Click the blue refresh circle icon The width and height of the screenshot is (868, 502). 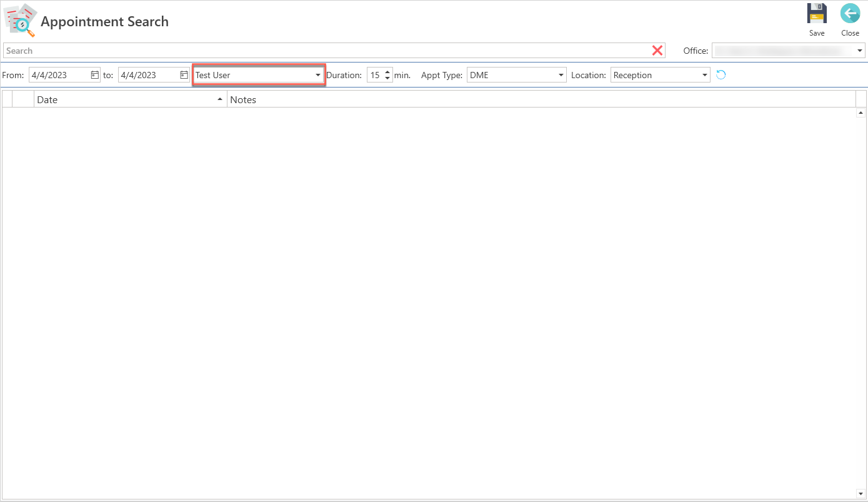click(721, 75)
